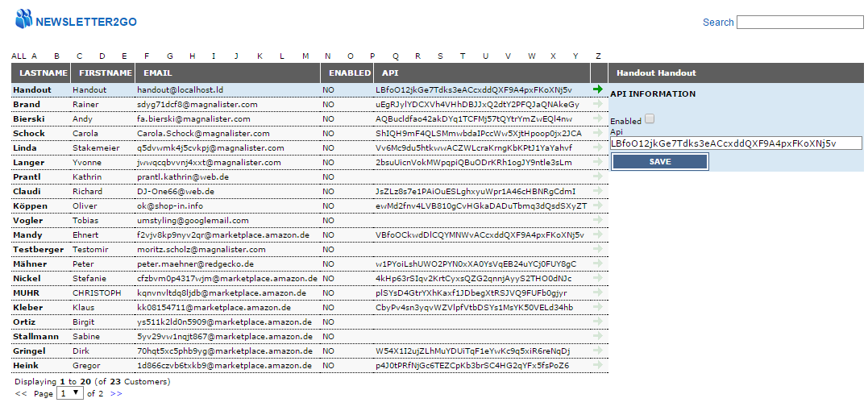Open arrow icon for Mähner Peter
Screen dimensions: 868x415
point(597,264)
